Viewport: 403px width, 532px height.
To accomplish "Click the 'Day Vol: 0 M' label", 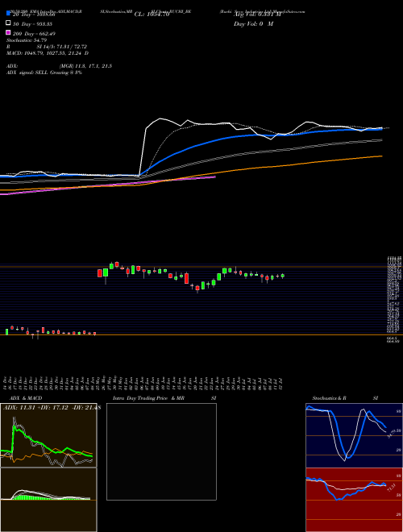I will click(253, 24).
